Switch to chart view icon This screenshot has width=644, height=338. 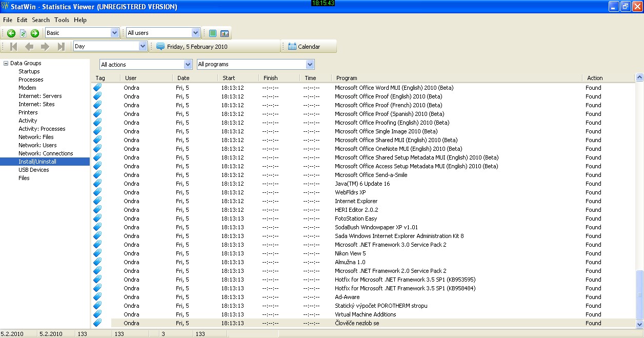click(225, 33)
